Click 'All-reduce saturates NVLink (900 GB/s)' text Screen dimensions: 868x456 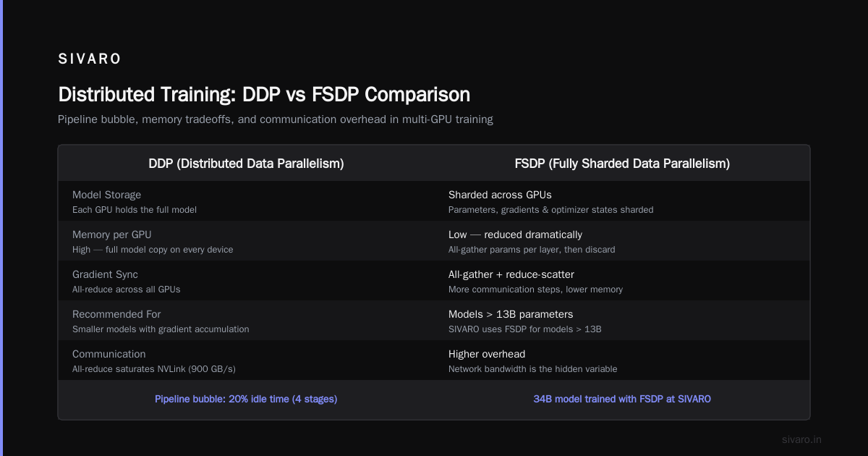154,368
